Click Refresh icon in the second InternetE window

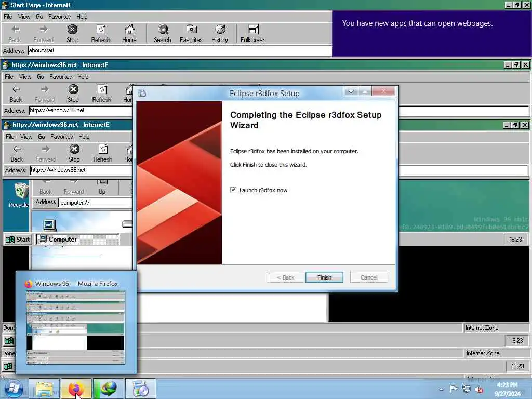click(102, 94)
